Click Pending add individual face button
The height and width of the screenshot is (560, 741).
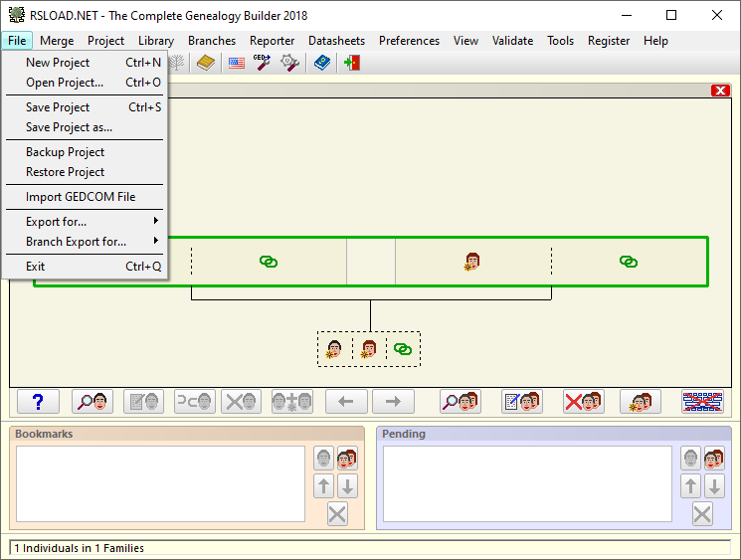coord(690,458)
